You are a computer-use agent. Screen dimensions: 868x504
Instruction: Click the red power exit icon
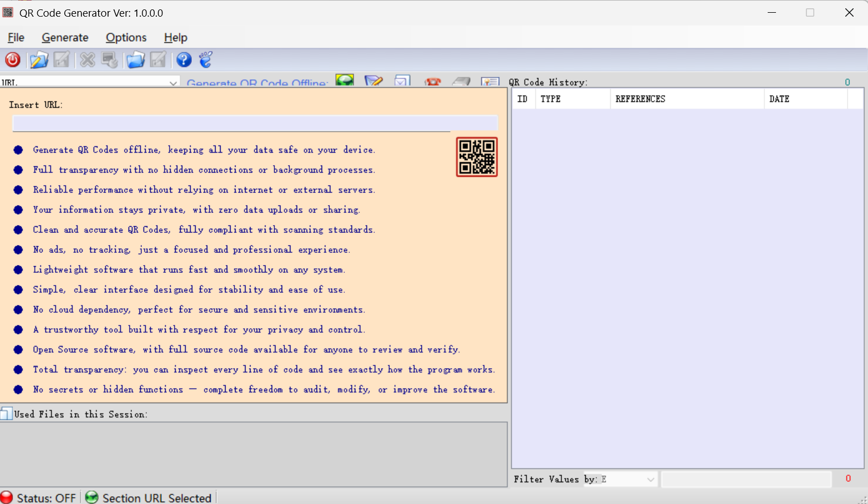click(12, 60)
